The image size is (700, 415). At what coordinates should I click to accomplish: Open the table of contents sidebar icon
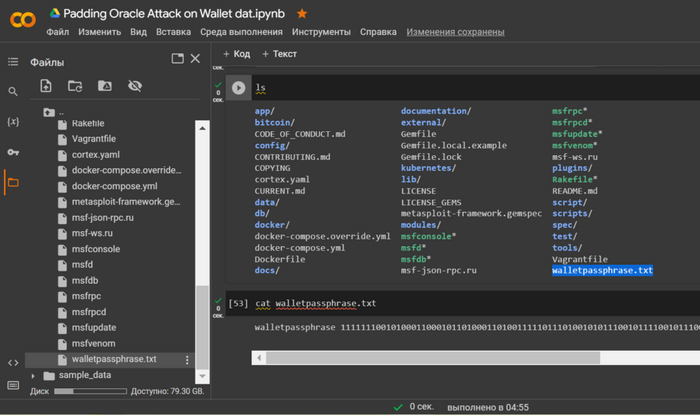(x=13, y=62)
